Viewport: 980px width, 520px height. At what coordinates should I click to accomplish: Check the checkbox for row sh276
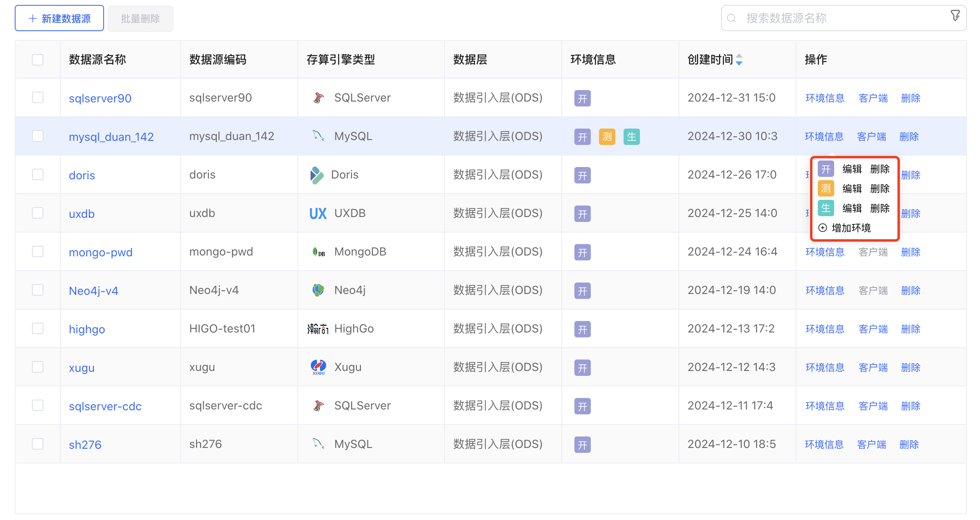tap(37, 443)
